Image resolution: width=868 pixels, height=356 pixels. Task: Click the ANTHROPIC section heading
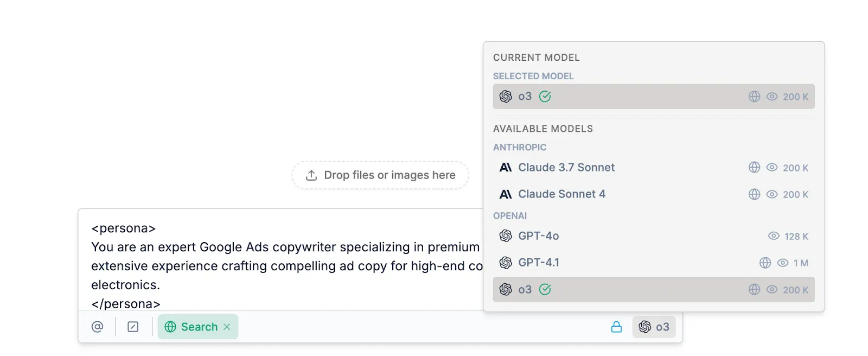[520, 147]
